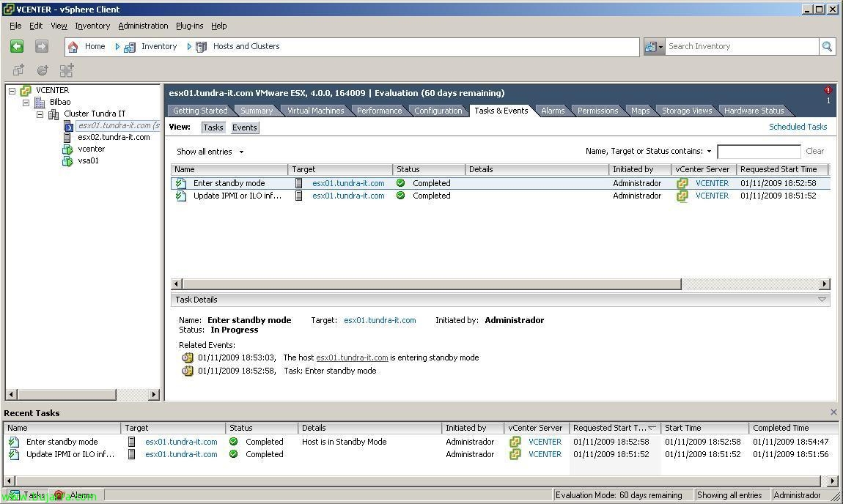This screenshot has width=843, height=504.
Task: Open the Inventory menu
Action: point(92,26)
